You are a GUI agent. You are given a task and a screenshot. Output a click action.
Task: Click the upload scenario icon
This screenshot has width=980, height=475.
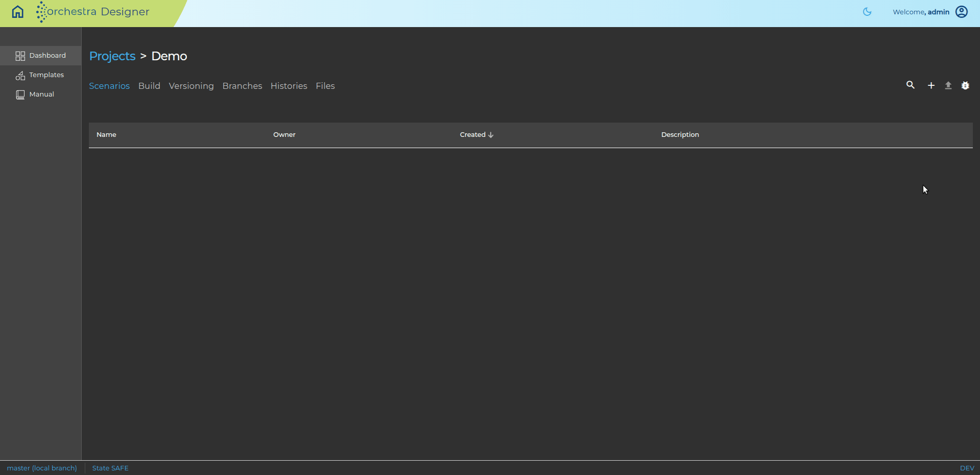coord(948,85)
